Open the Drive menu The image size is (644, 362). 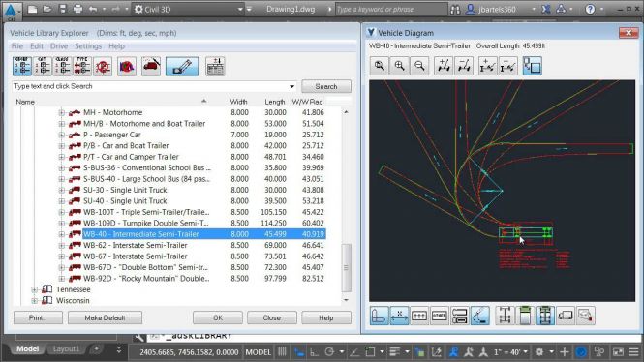[59, 45]
